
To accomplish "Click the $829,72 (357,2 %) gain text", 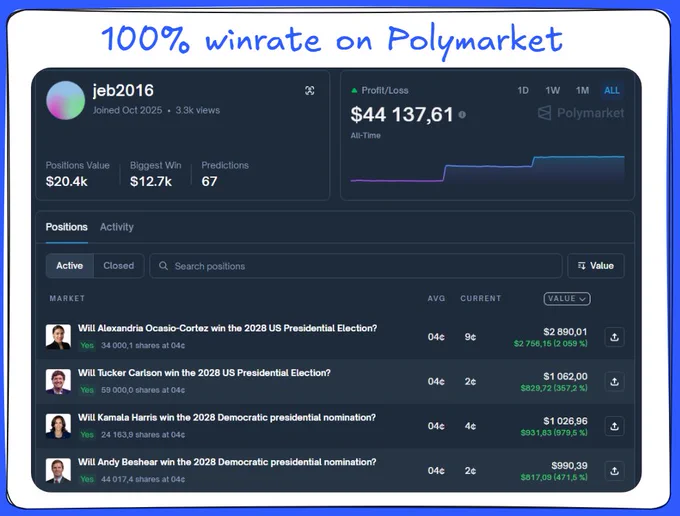I will (x=554, y=389).
